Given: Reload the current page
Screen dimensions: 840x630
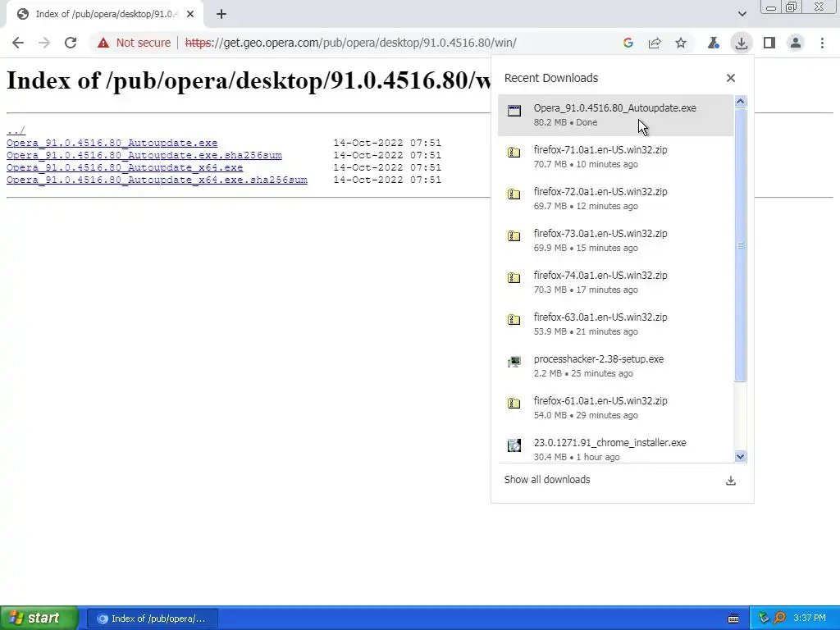Looking at the screenshot, I should click(71, 43).
